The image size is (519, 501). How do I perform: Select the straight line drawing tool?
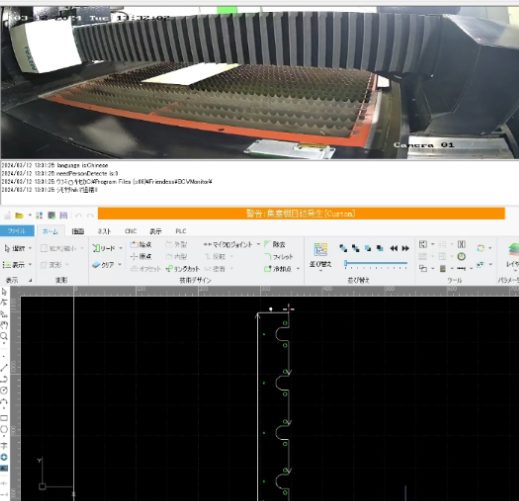[x=4, y=368]
